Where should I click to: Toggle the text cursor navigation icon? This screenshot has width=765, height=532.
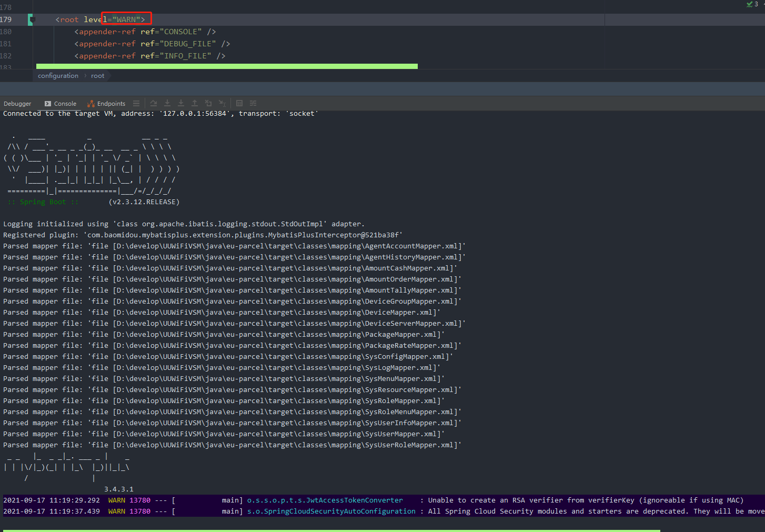click(222, 103)
